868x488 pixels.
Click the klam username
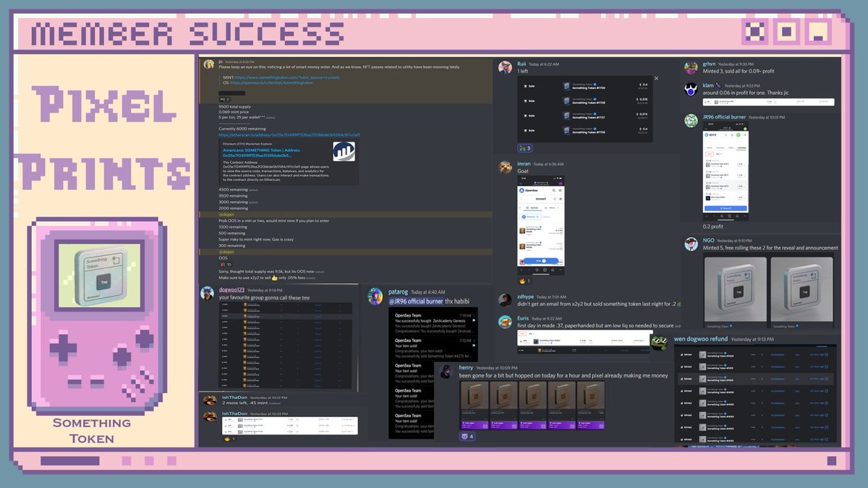point(709,85)
